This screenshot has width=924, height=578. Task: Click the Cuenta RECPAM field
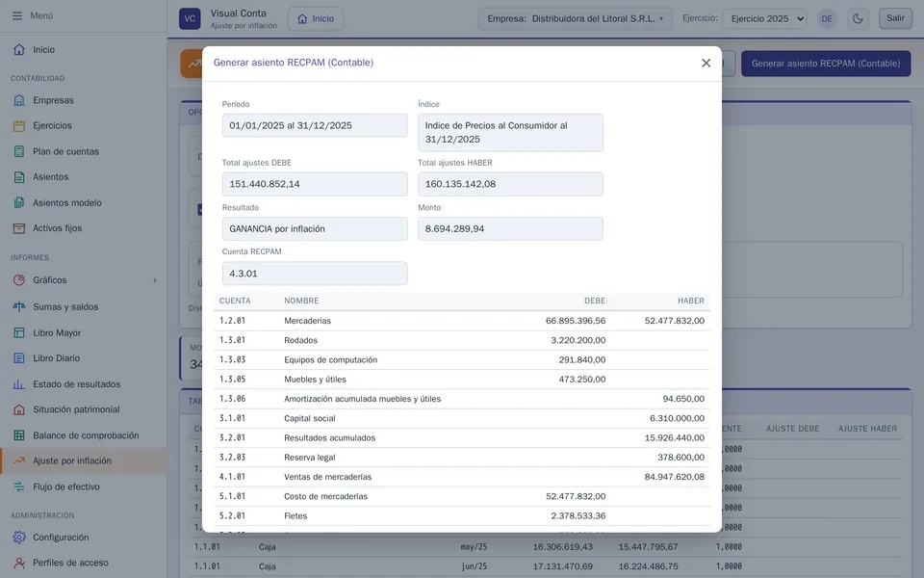tap(315, 274)
